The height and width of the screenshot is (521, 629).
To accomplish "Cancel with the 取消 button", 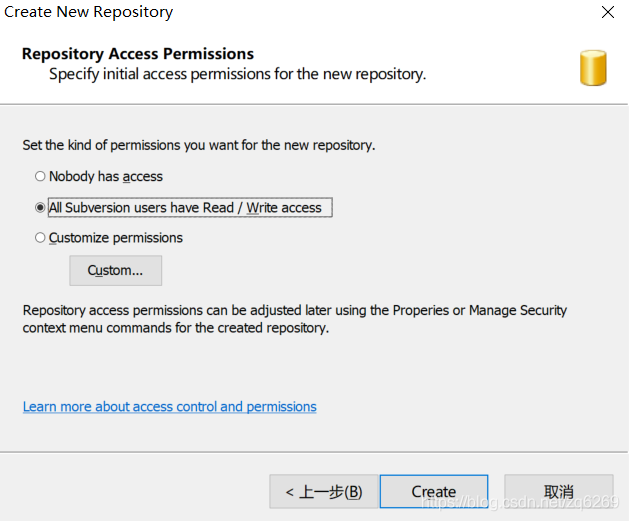I will 559,492.
